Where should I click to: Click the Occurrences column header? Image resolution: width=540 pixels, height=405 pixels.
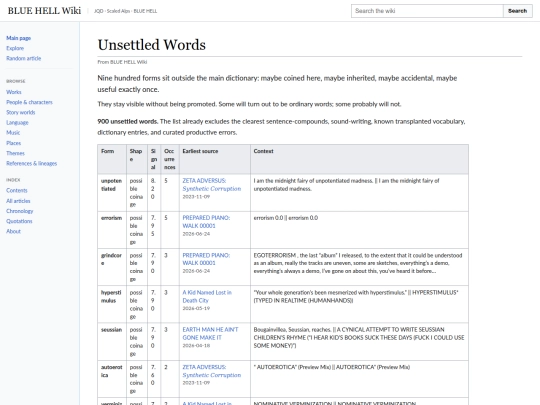point(169,159)
